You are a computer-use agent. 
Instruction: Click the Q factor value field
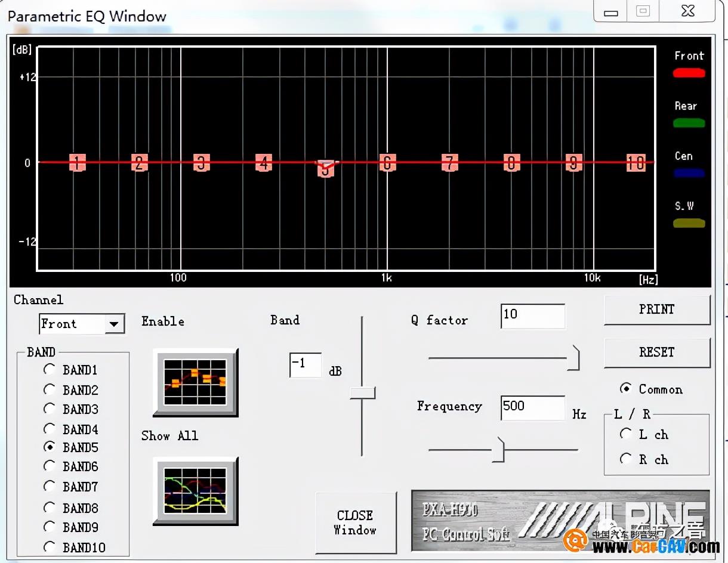(x=532, y=315)
